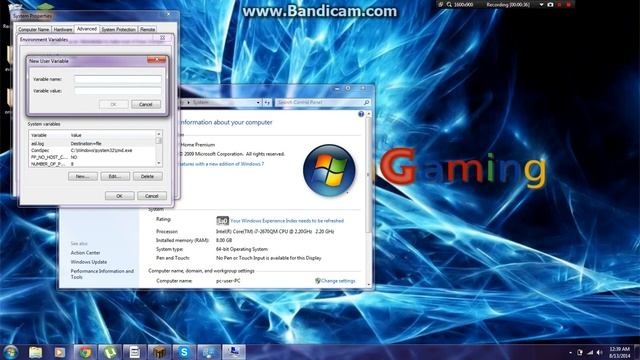
Task: Open Windows Experience Index refresh link
Action: [x=287, y=221]
